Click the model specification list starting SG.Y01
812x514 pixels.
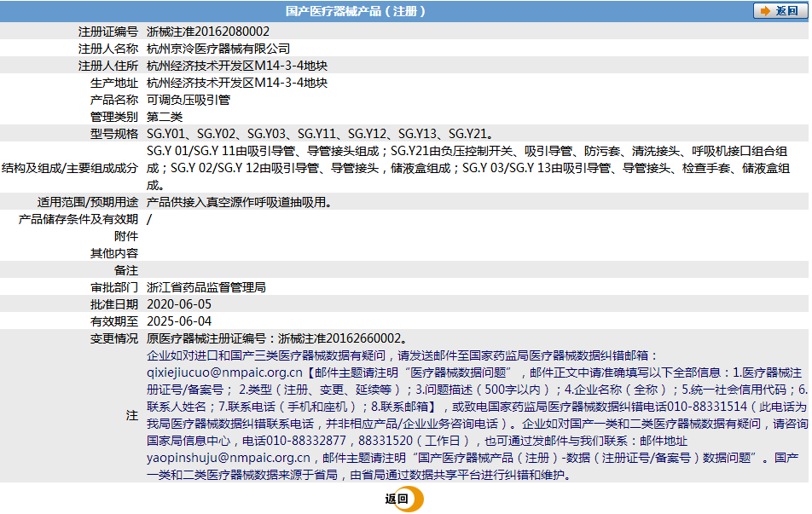(x=320, y=134)
